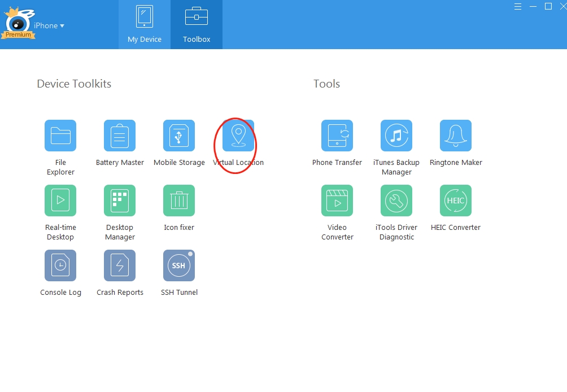This screenshot has width=567, height=392.
Task: Open the Console Log viewer
Action: coord(60,265)
